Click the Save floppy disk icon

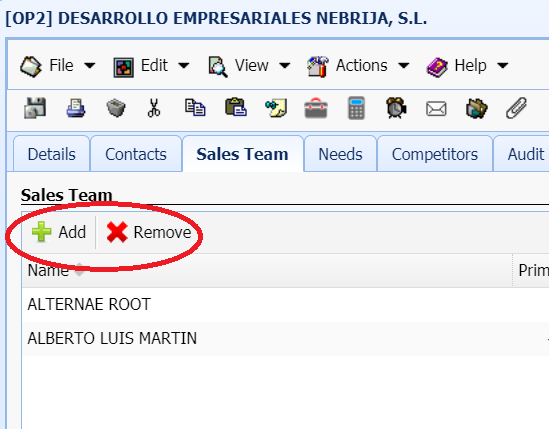coord(35,108)
